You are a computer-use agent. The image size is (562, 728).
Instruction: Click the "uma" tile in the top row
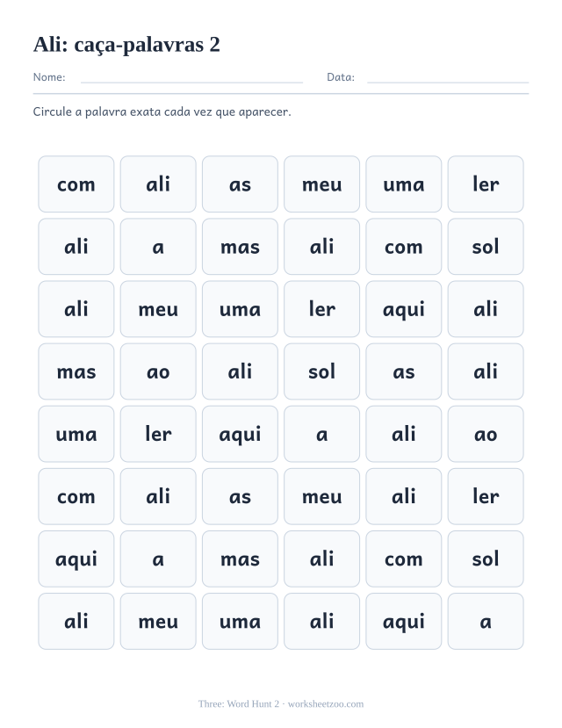pos(404,184)
